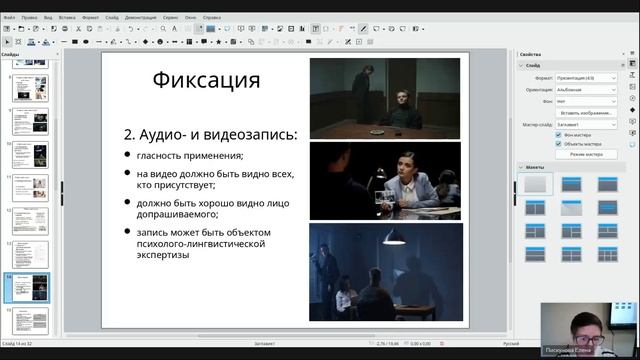Open the Правка menu
Image resolution: width=640 pixels, height=360 pixels.
[x=29, y=18]
